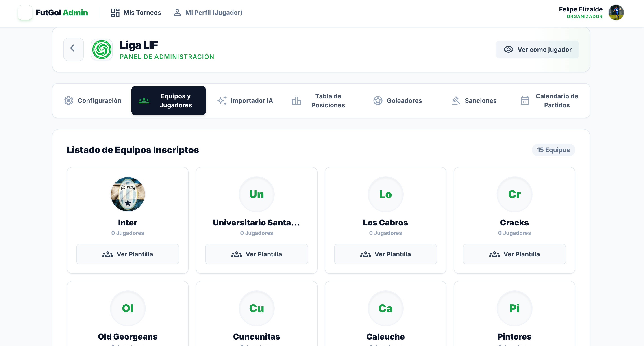644x346 pixels.
Task: Open Ver Plantilla for Los Cabros
Action: coord(385,254)
